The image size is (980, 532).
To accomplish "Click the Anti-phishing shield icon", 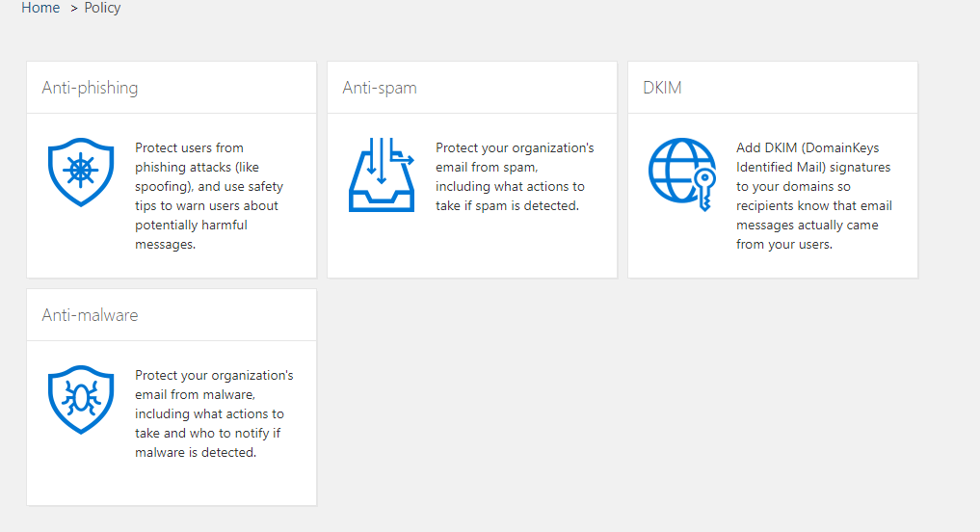I will 81,172.
